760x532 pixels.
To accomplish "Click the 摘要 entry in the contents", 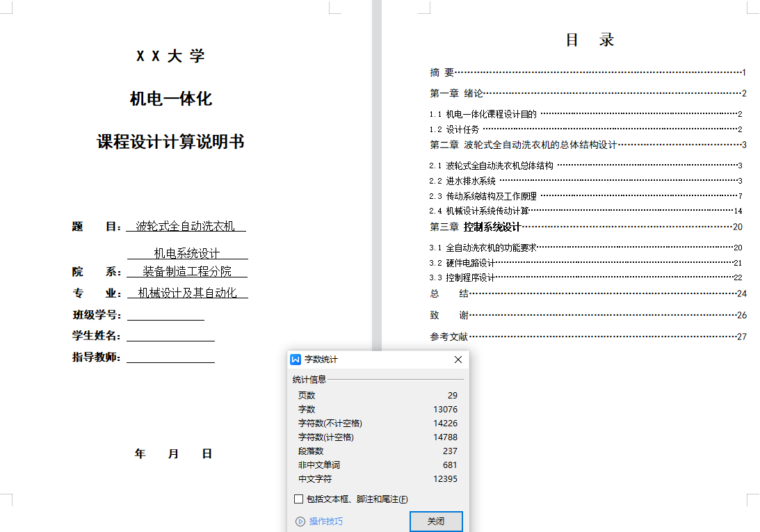I will (x=588, y=72).
